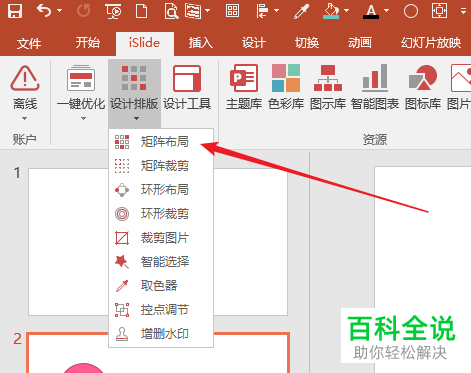This screenshot has width=471, height=373.
Task: Open the 动画 tab
Action: [x=360, y=43]
